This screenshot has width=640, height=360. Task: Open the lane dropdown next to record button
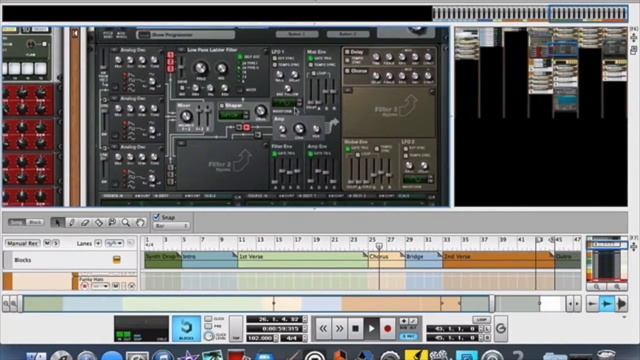[x=100, y=286]
